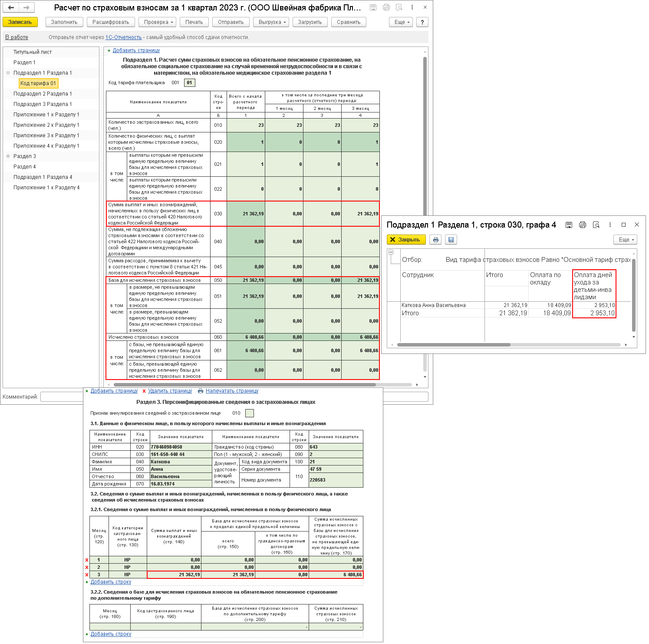
Task: Click horizontal scrollbar under Подраздел 1 table
Action: [x=244, y=385]
